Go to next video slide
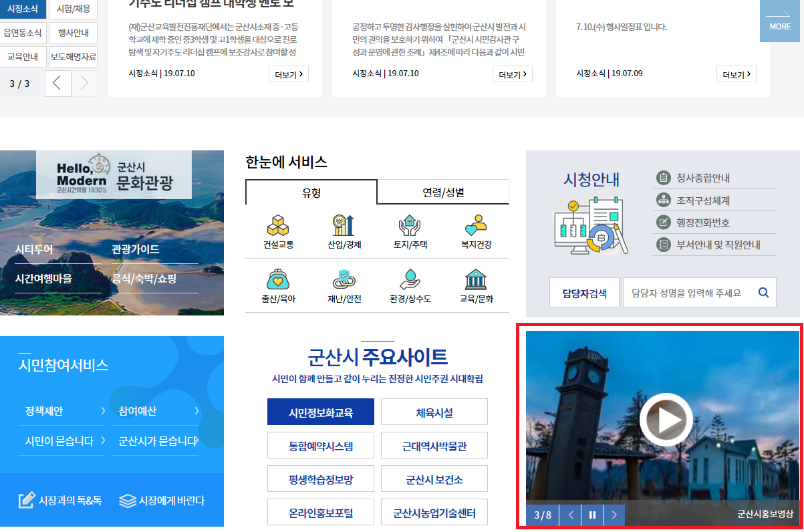 (614, 515)
